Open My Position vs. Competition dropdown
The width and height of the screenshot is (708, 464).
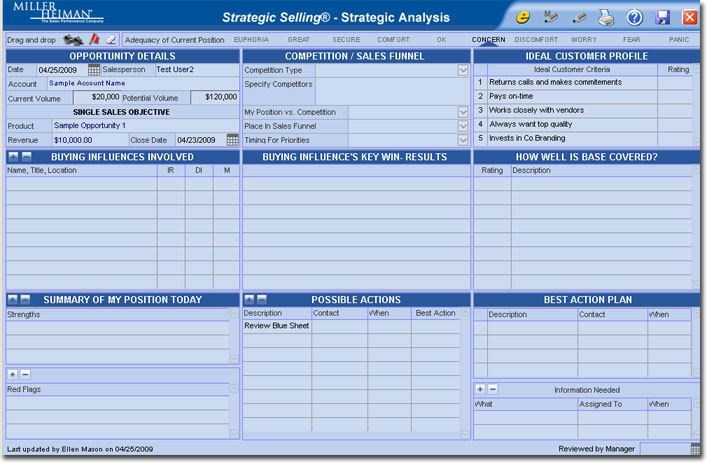click(463, 112)
